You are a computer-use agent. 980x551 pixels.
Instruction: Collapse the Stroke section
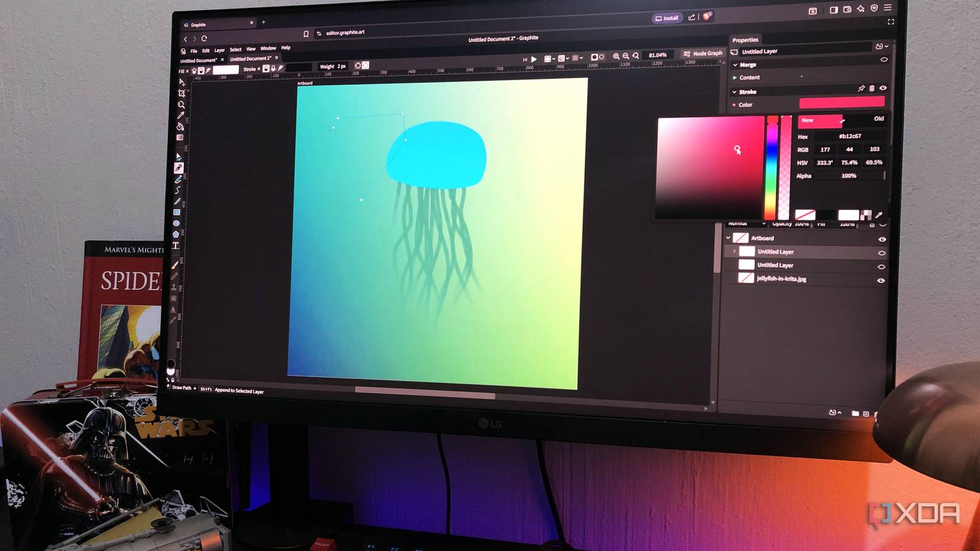pyautogui.click(x=734, y=92)
